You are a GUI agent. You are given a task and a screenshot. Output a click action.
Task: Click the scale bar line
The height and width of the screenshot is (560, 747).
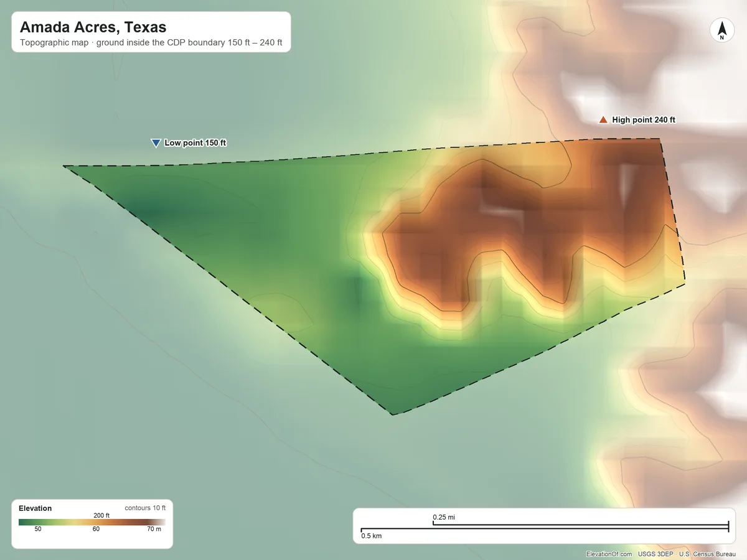tap(545, 528)
